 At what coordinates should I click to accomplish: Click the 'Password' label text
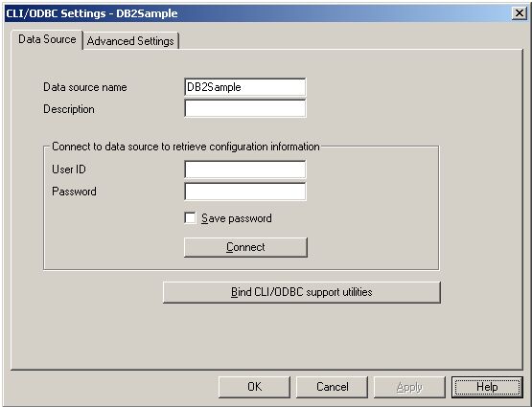[x=75, y=192]
